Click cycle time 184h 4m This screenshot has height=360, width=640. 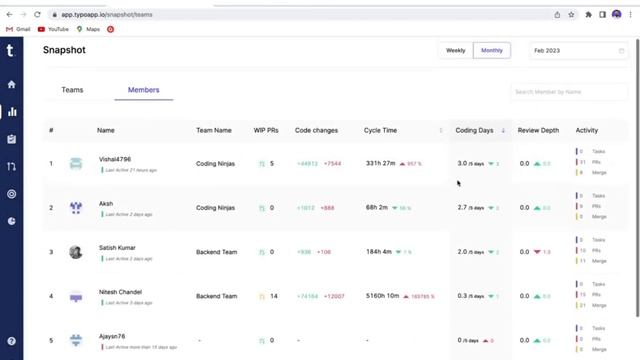coord(379,251)
